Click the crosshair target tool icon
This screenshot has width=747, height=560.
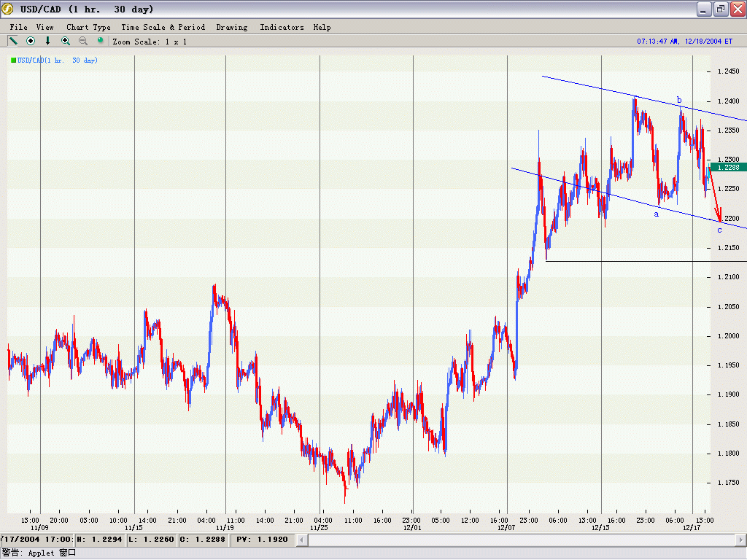pyautogui.click(x=31, y=41)
